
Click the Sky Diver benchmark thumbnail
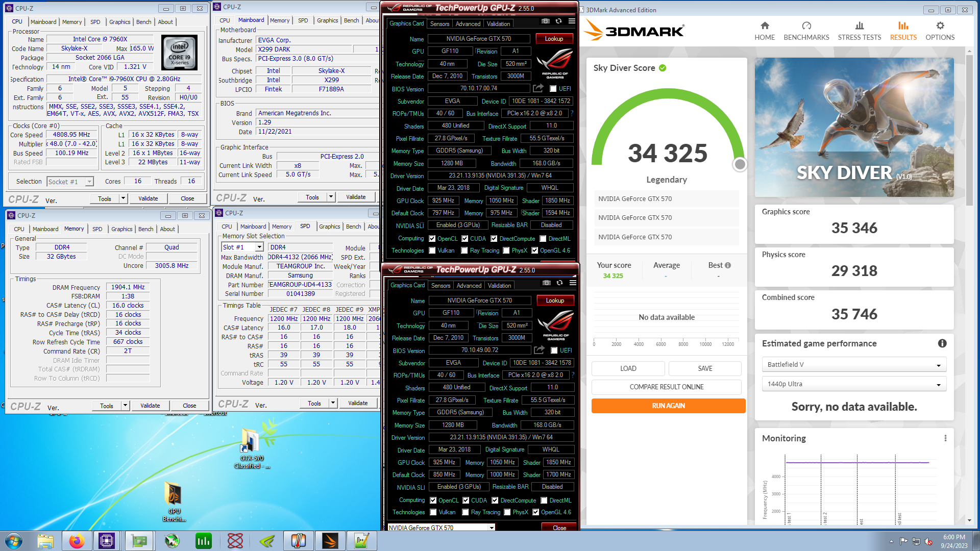click(x=854, y=128)
